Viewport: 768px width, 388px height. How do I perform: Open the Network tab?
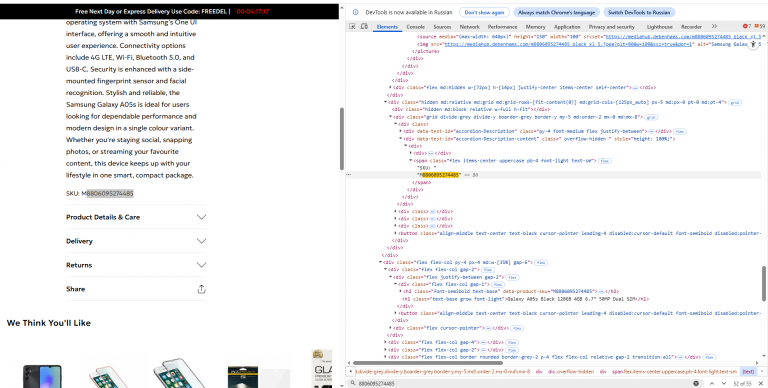click(470, 27)
